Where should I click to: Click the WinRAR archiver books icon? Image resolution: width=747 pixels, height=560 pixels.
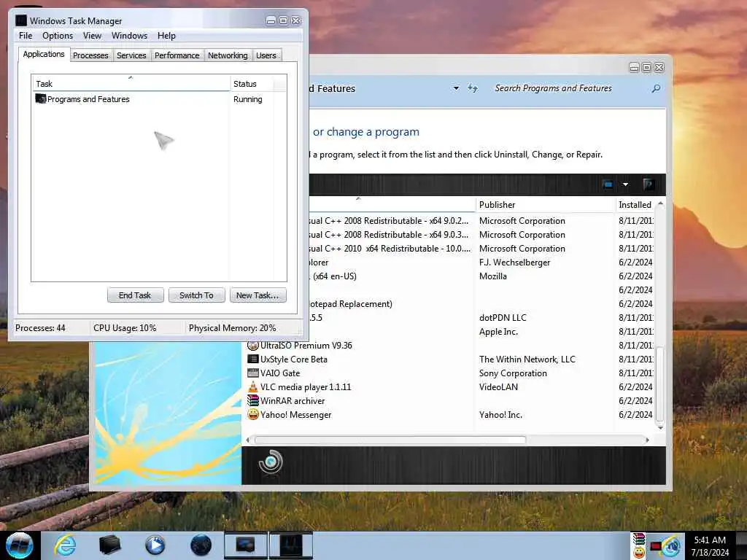tap(253, 400)
